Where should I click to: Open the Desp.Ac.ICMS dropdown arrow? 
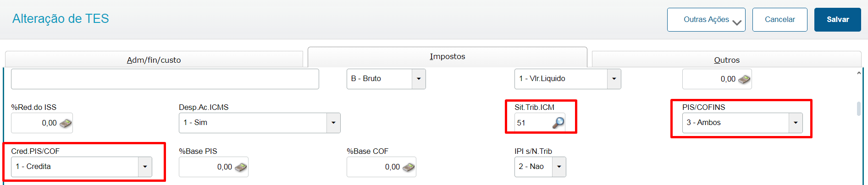point(333,123)
